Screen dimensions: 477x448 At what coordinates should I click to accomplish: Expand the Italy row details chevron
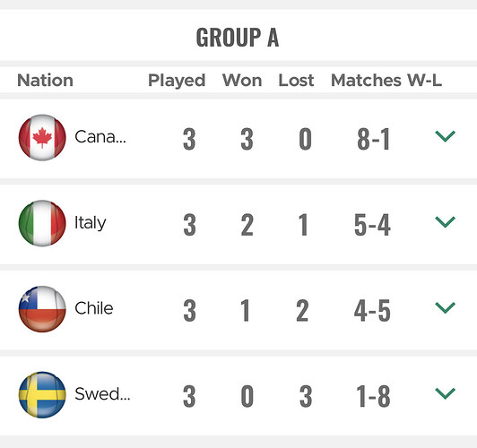click(445, 222)
